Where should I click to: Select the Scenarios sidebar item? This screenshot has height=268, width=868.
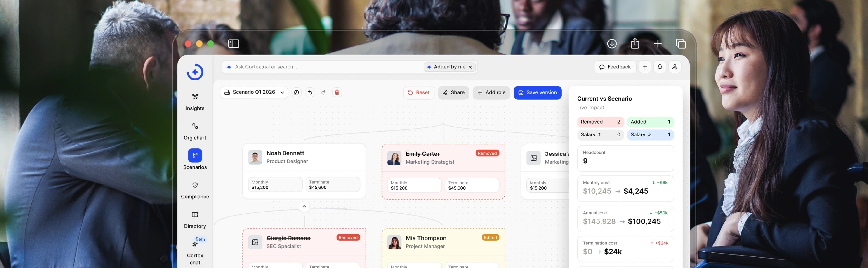[x=195, y=160]
